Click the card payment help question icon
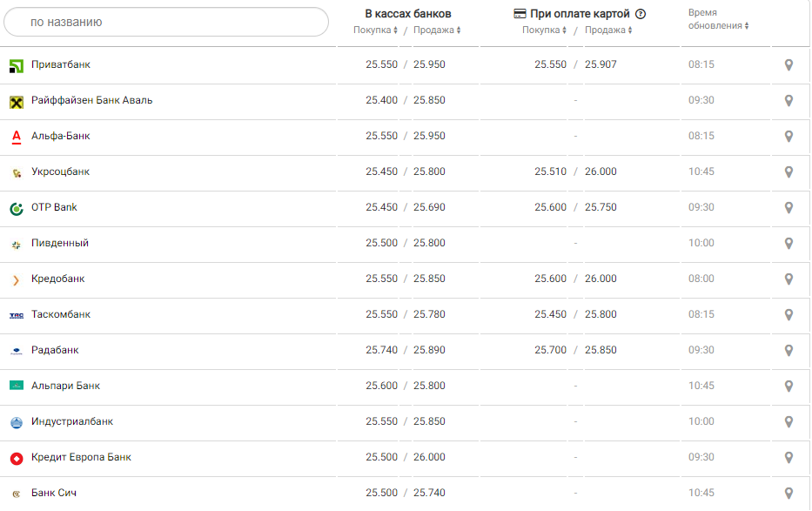This screenshot has width=812, height=511. coord(641,14)
